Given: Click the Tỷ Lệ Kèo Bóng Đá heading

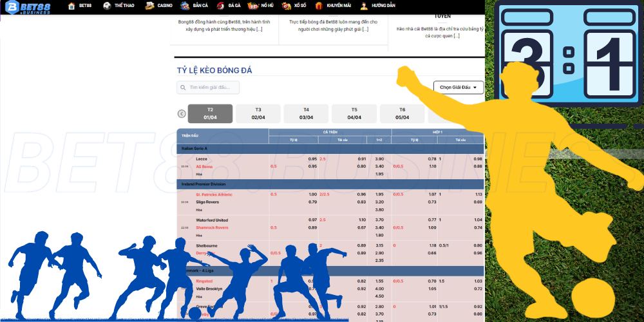Looking at the screenshot, I should click(x=214, y=70).
